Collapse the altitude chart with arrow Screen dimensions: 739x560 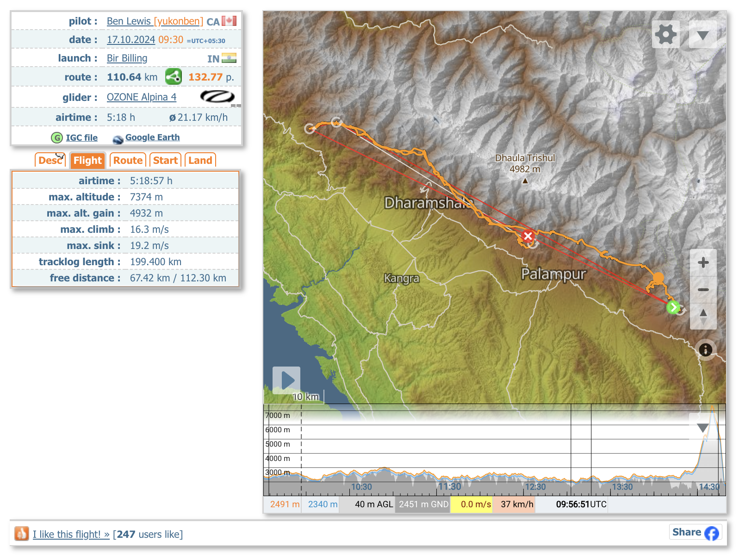702,428
